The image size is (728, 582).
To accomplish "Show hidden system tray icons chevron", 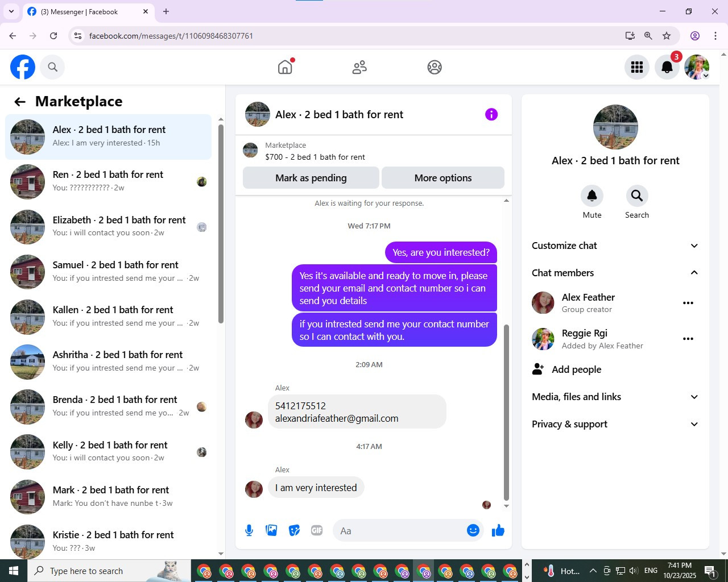I will coord(593,571).
